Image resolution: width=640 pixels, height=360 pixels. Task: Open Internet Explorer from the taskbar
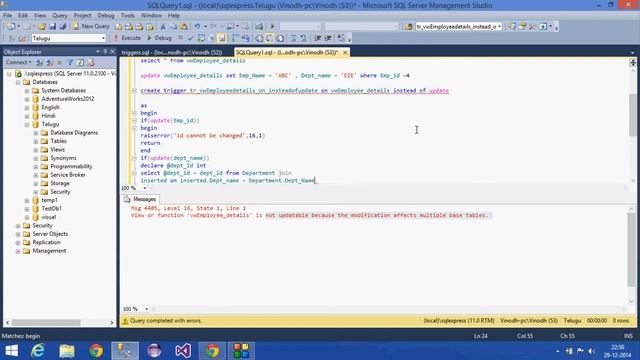(x=38, y=351)
